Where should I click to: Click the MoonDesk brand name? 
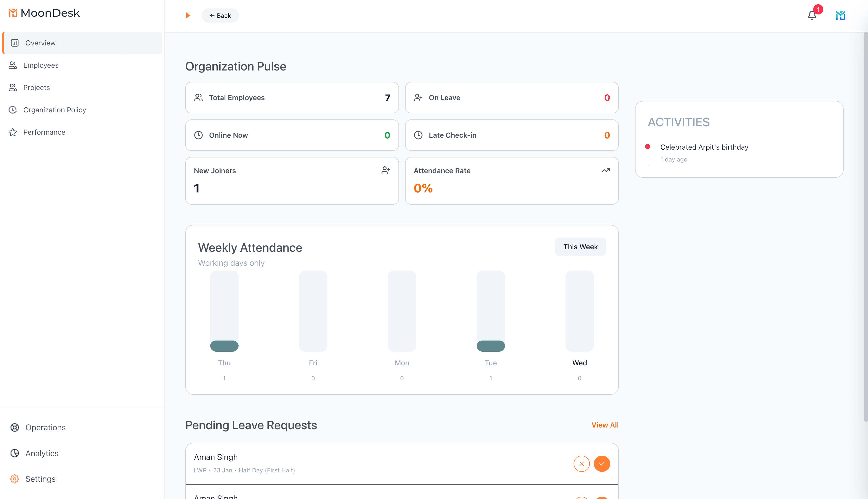[x=50, y=13]
